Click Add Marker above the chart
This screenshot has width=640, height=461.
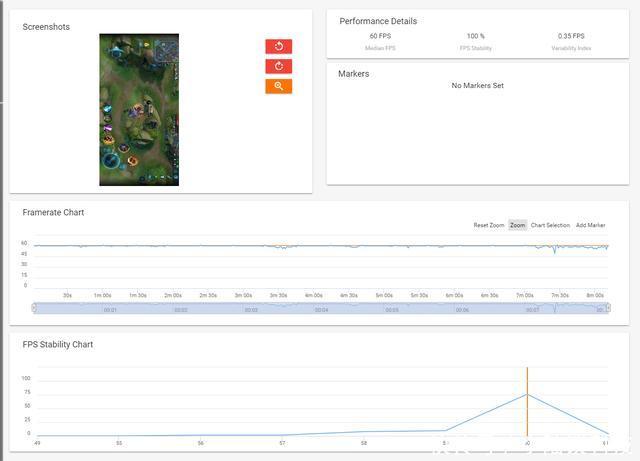click(x=590, y=225)
